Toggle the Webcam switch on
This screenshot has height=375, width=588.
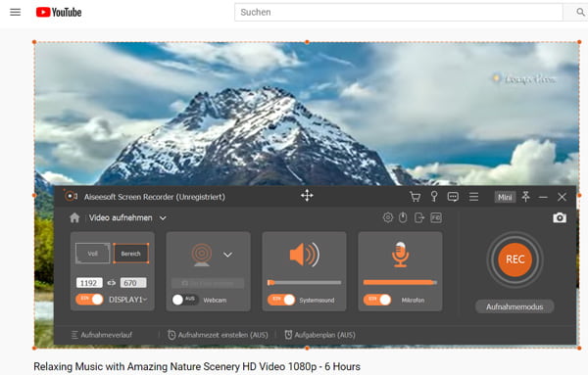[x=184, y=300]
